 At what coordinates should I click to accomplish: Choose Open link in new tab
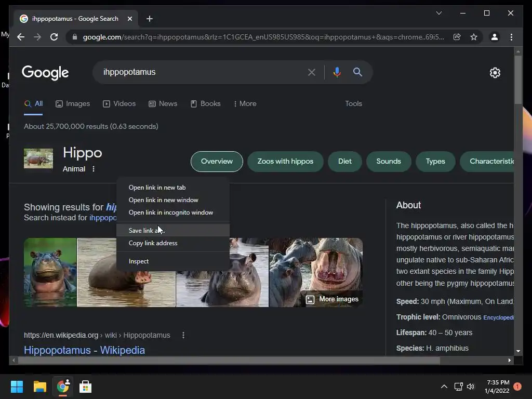(173, 187)
